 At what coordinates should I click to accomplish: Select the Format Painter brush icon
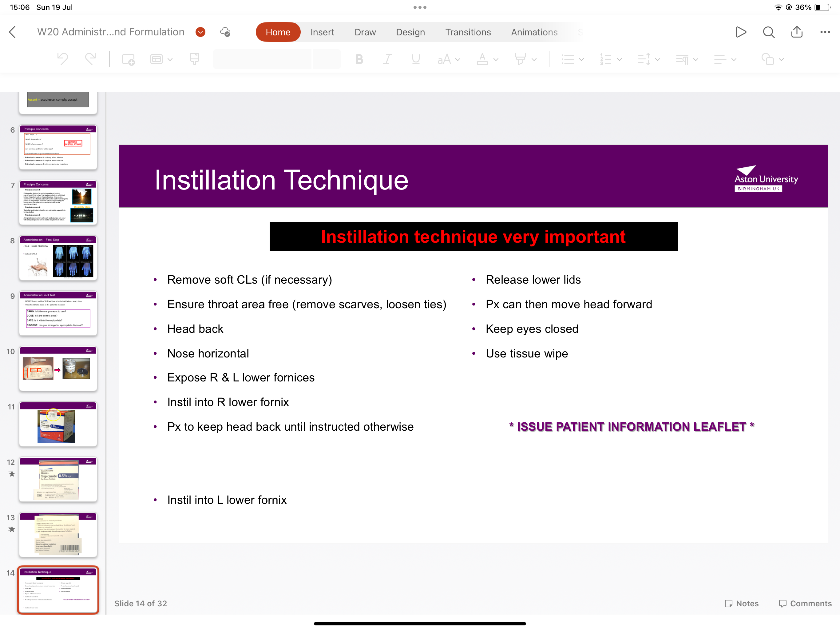click(194, 59)
